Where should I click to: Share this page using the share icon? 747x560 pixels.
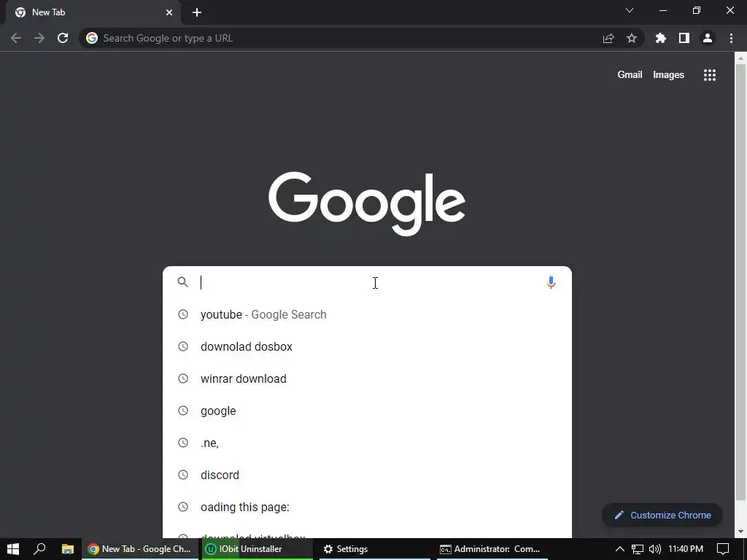(x=608, y=38)
